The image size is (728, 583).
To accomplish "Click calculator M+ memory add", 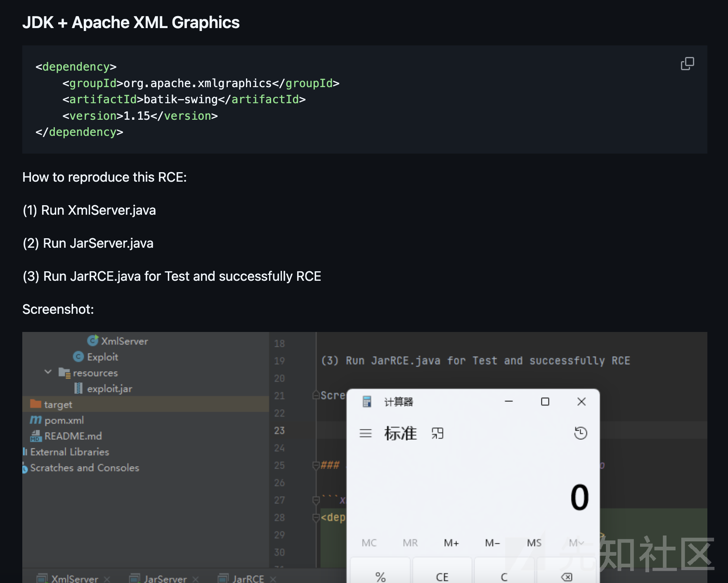I will (451, 543).
